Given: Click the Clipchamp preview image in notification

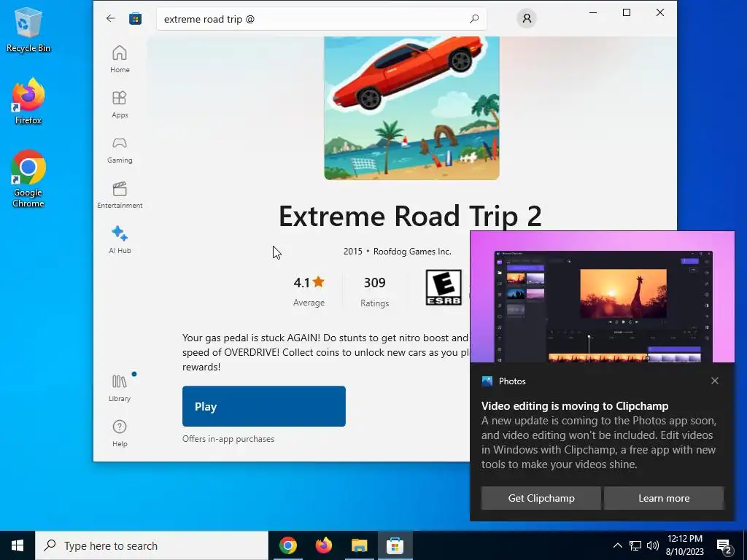Looking at the screenshot, I should pyautogui.click(x=602, y=297).
